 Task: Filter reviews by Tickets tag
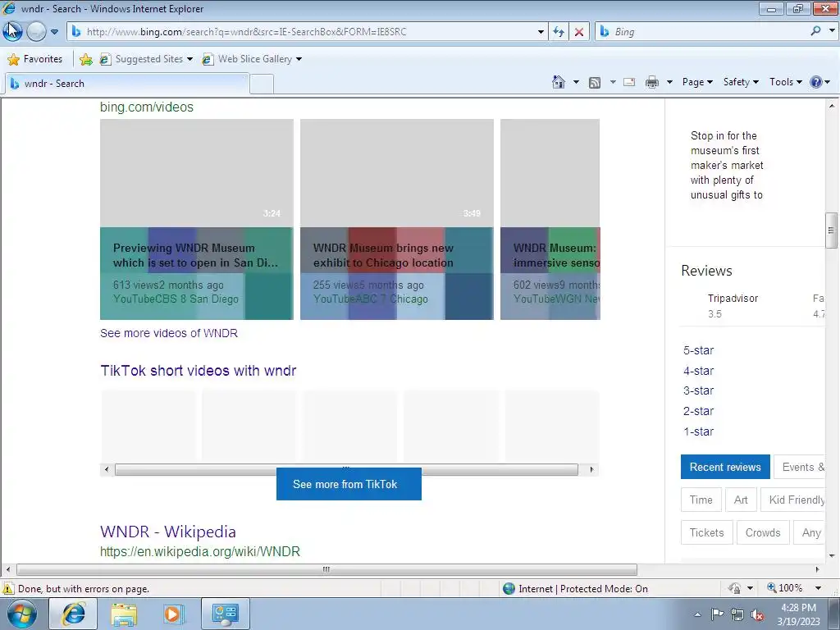pyautogui.click(x=706, y=532)
